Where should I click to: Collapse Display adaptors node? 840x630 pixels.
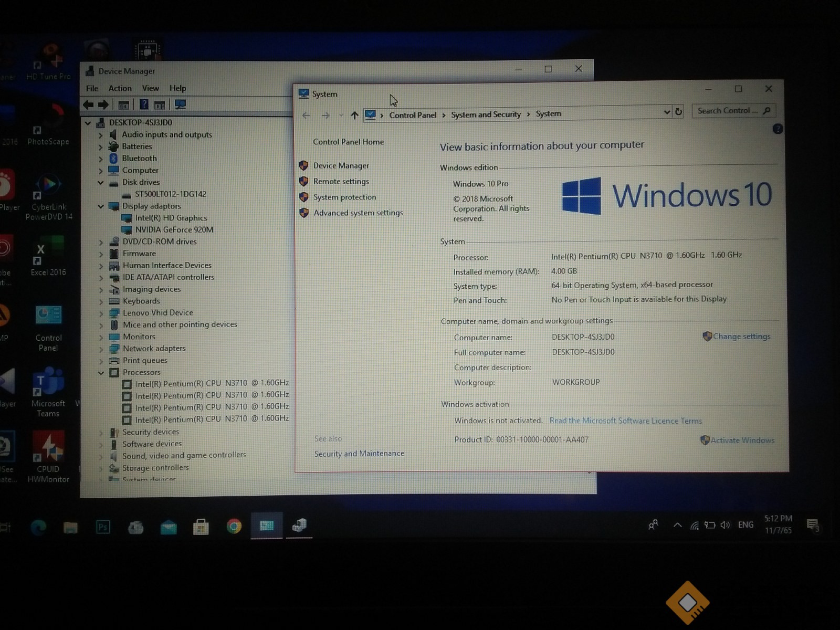101,207
